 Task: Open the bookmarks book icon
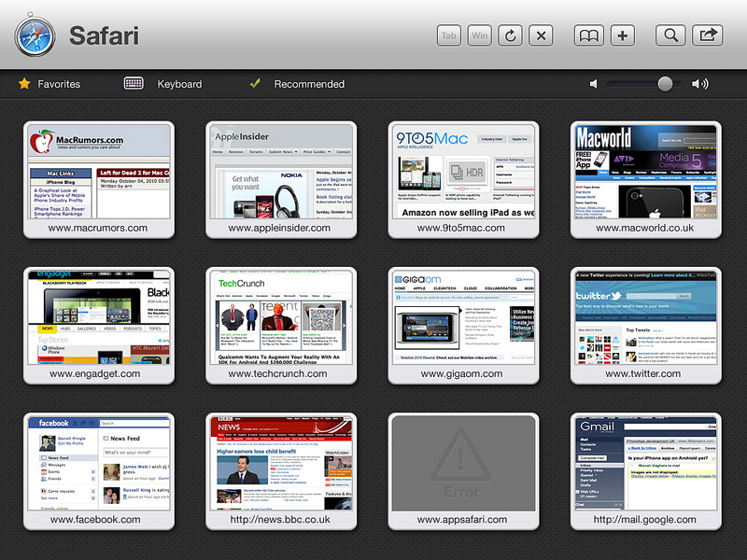pyautogui.click(x=589, y=35)
